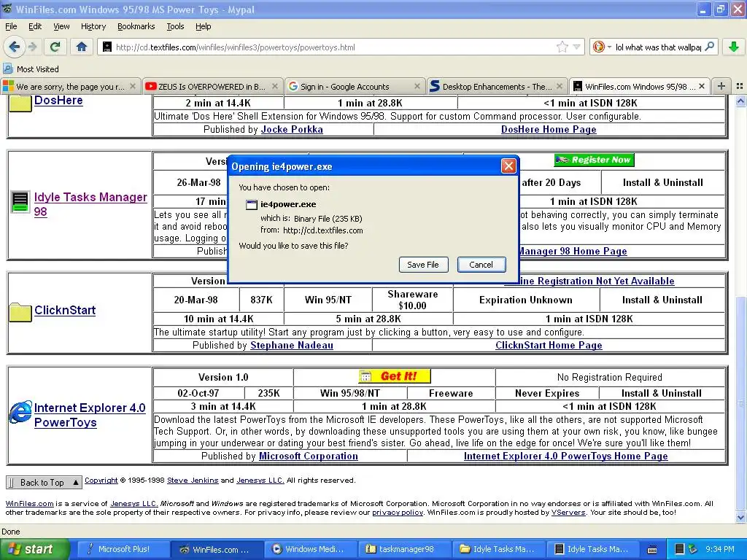Switch to the Desktop Enhancements tab
Screen dimensions: 747x560
(x=497, y=86)
